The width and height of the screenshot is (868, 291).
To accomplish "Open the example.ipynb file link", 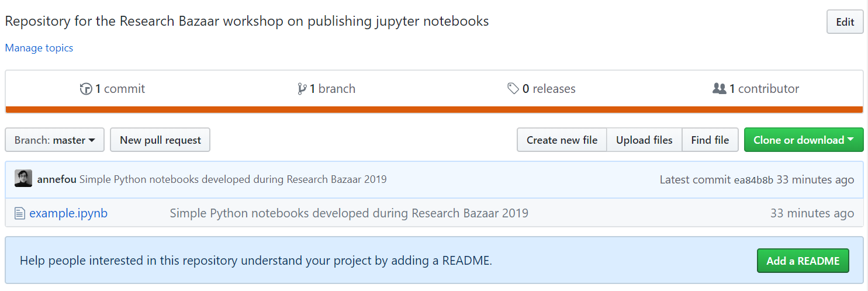I will tap(68, 213).
